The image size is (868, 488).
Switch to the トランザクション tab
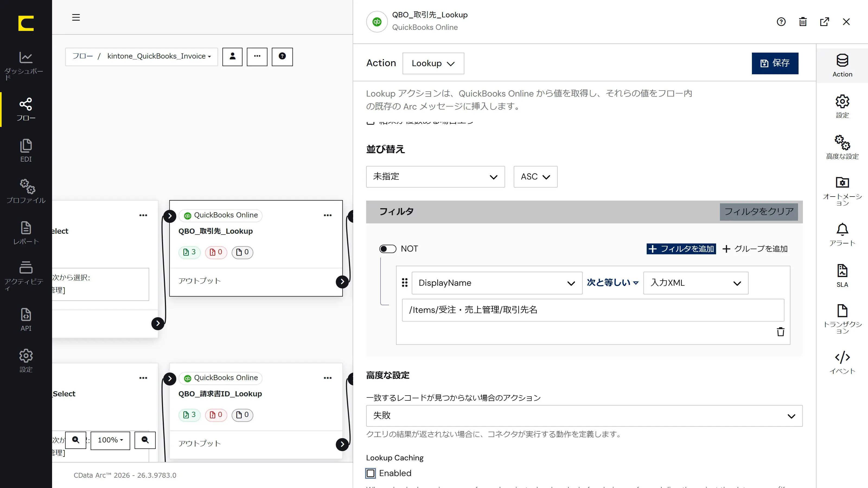842,319
